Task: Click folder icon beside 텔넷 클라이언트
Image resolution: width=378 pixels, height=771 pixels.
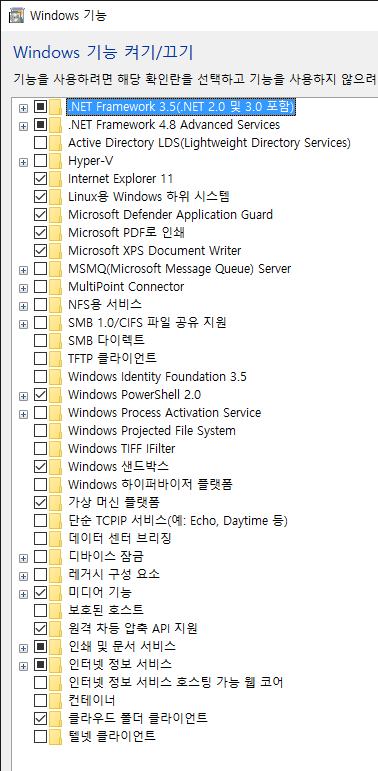Action: (x=56, y=736)
